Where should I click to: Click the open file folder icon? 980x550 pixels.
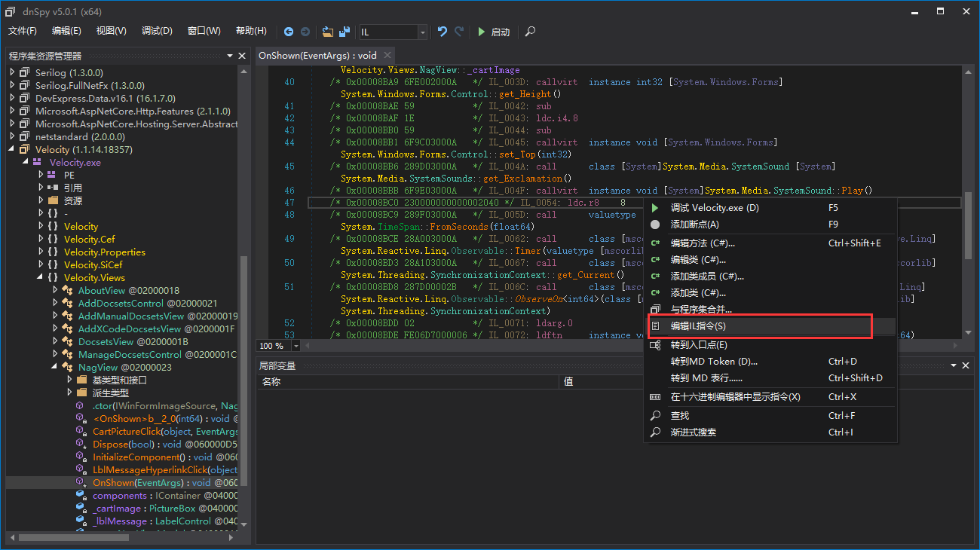click(x=327, y=32)
